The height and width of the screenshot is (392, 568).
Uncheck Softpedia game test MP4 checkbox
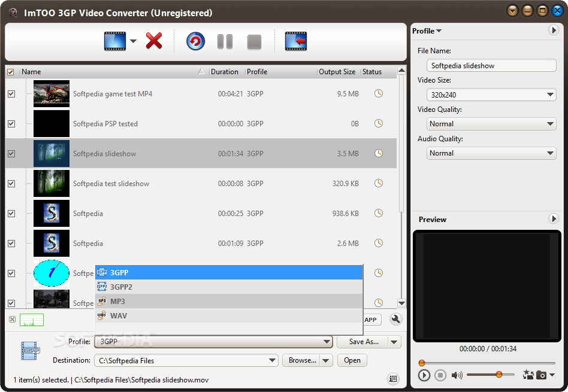point(11,94)
